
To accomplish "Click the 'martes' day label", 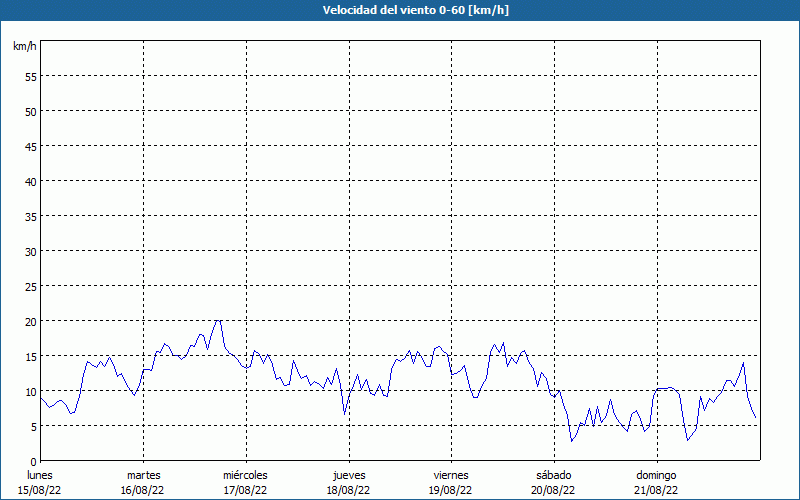I will pos(144,475).
